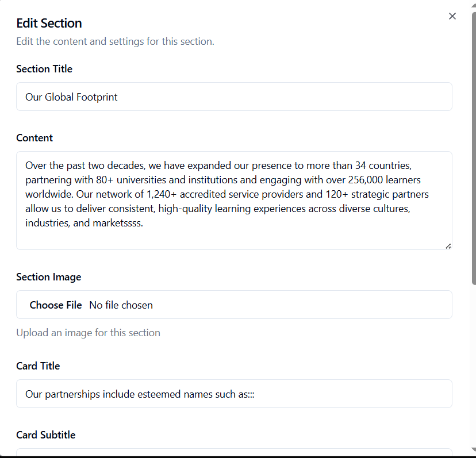Click the "Section Image" field label
This screenshot has width=476, height=458.
click(49, 277)
